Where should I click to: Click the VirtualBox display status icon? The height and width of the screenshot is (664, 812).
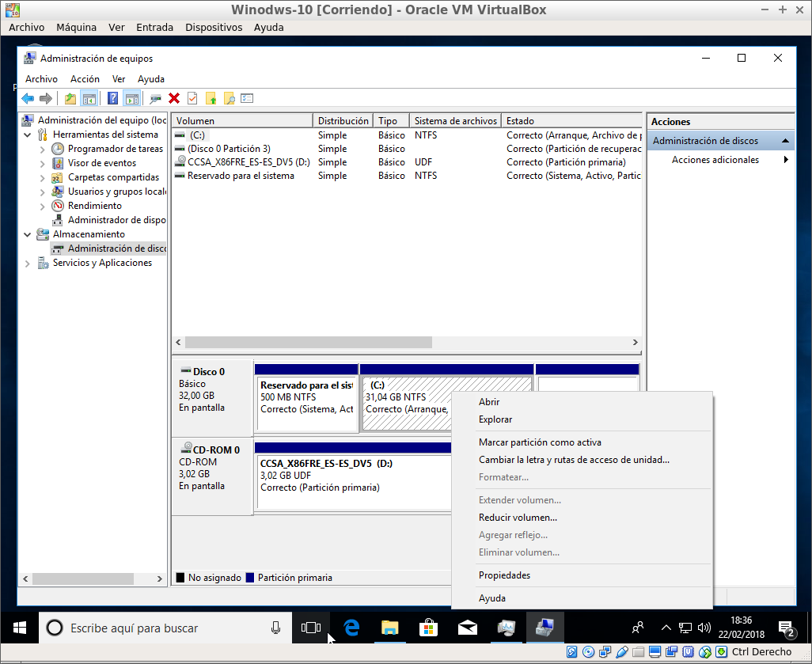[653, 651]
